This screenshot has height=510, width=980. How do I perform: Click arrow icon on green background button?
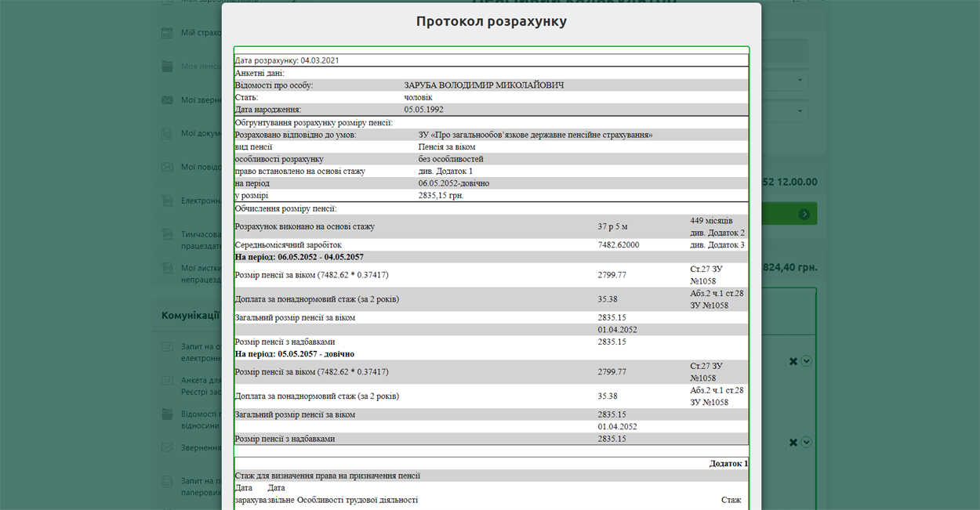point(804,214)
